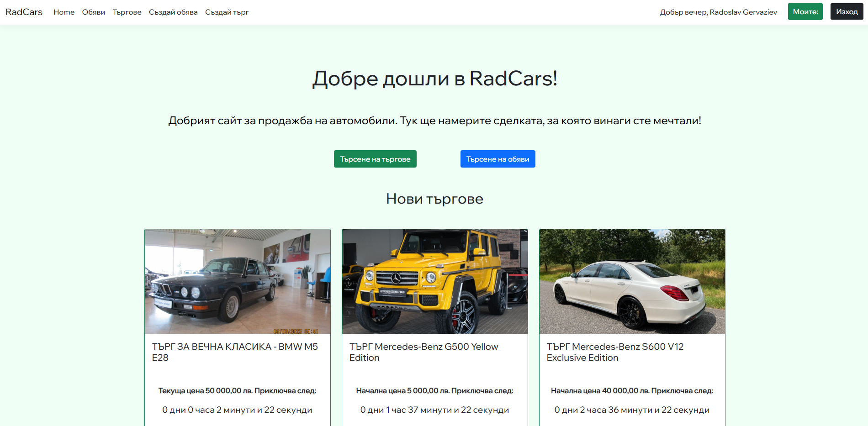Click Създай обява to create a listing
This screenshot has height=426, width=868.
[x=173, y=12]
